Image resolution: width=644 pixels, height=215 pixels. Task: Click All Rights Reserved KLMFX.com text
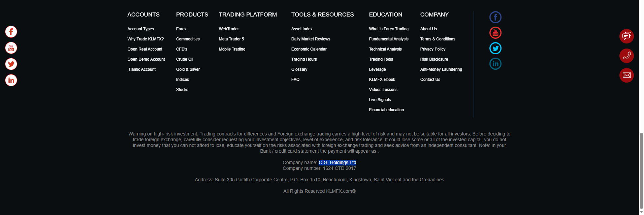(319, 191)
